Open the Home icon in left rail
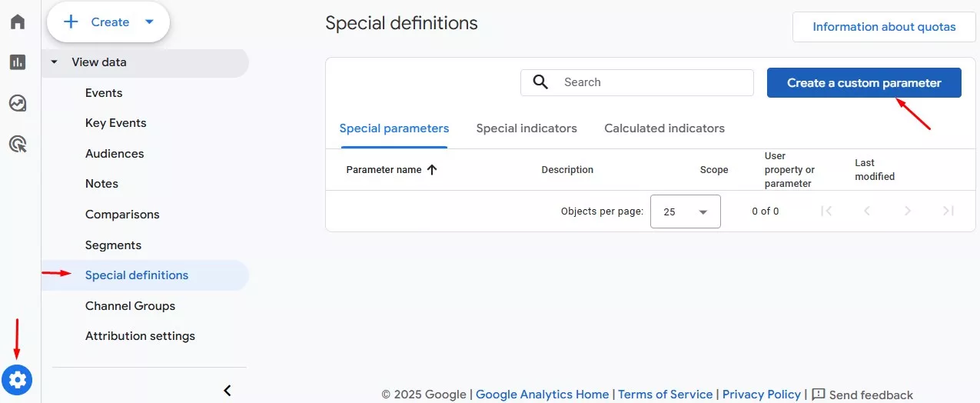The height and width of the screenshot is (403, 980). 17,22
